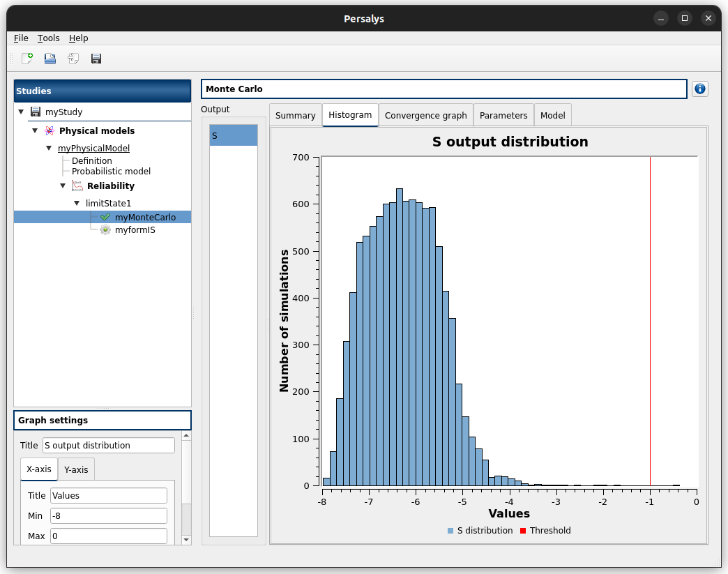Click the gear icon next to myformIS
Screen dimensions: 728x574
tap(105, 229)
